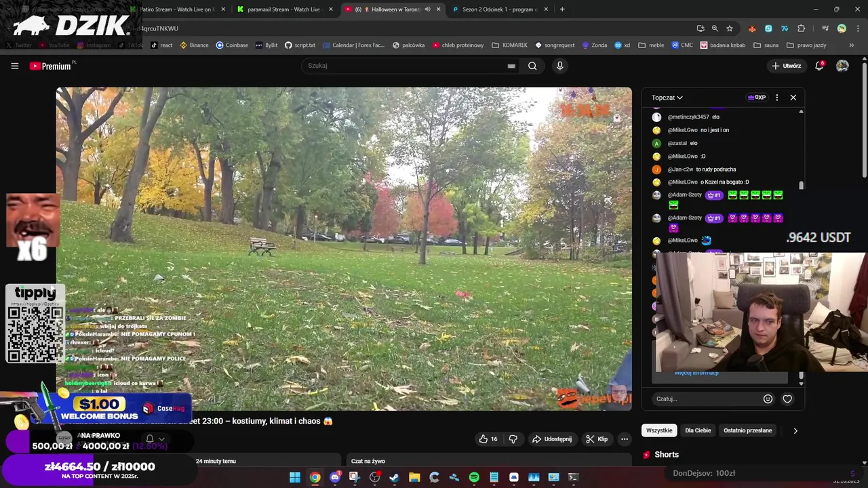
Task: Open File Explorer from the taskbar
Action: point(414,477)
